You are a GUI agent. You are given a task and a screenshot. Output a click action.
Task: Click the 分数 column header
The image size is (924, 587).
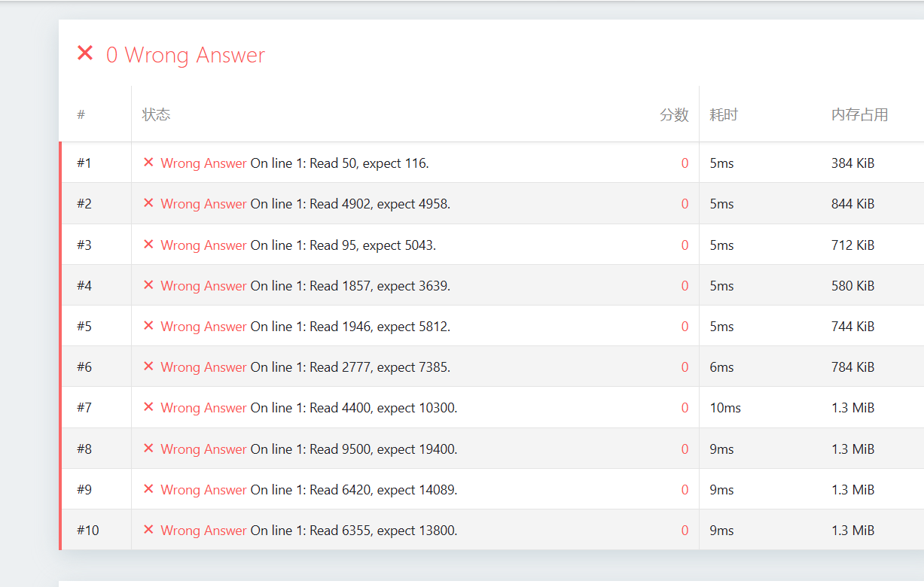click(x=674, y=114)
